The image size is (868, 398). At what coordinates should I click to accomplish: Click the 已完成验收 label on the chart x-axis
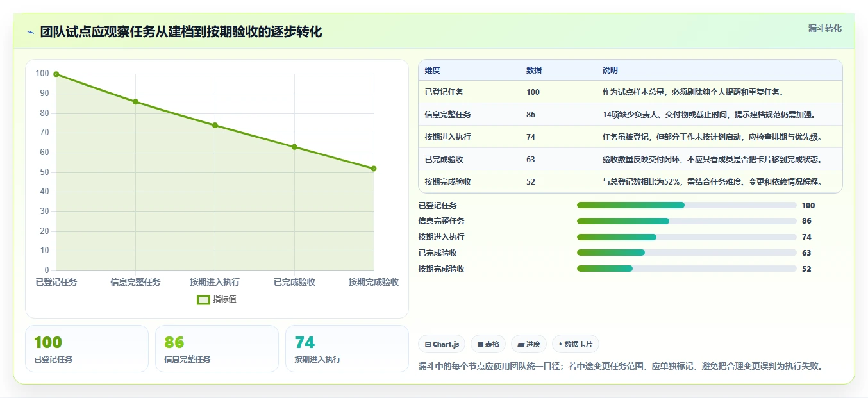[x=294, y=282]
